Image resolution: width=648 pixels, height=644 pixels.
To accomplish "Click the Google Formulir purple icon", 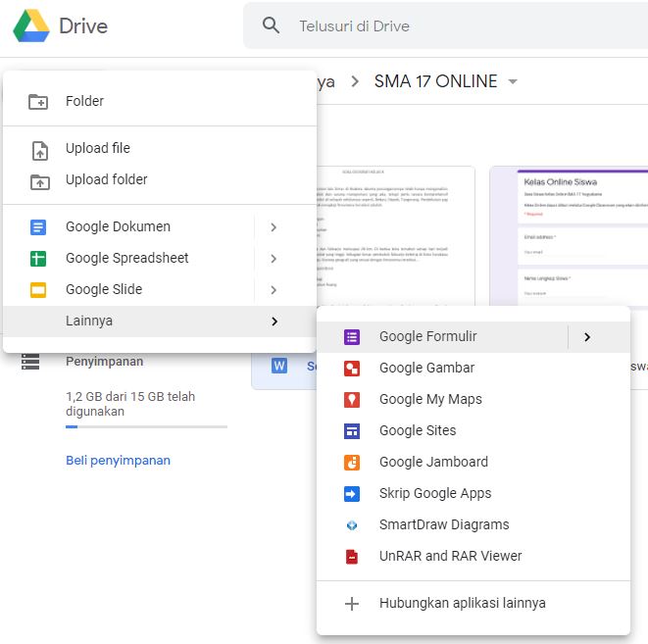I will 352,337.
